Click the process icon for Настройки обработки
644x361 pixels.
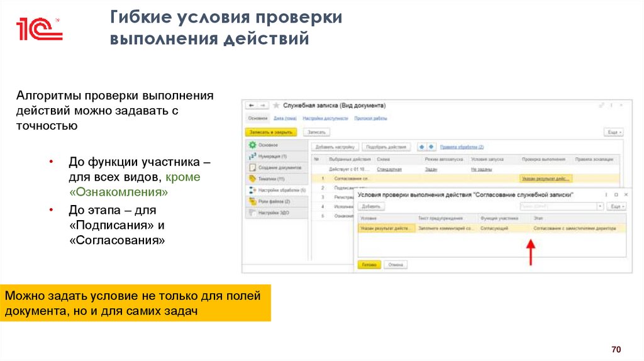pos(252,190)
